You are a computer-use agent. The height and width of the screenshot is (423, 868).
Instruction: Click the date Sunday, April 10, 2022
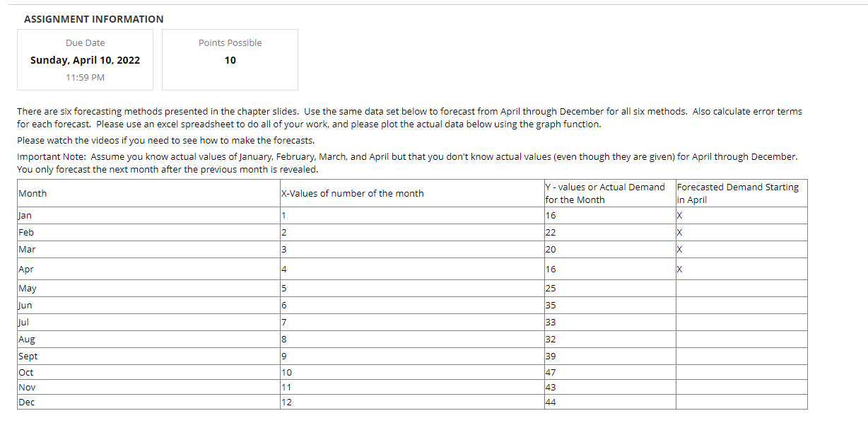[85, 60]
